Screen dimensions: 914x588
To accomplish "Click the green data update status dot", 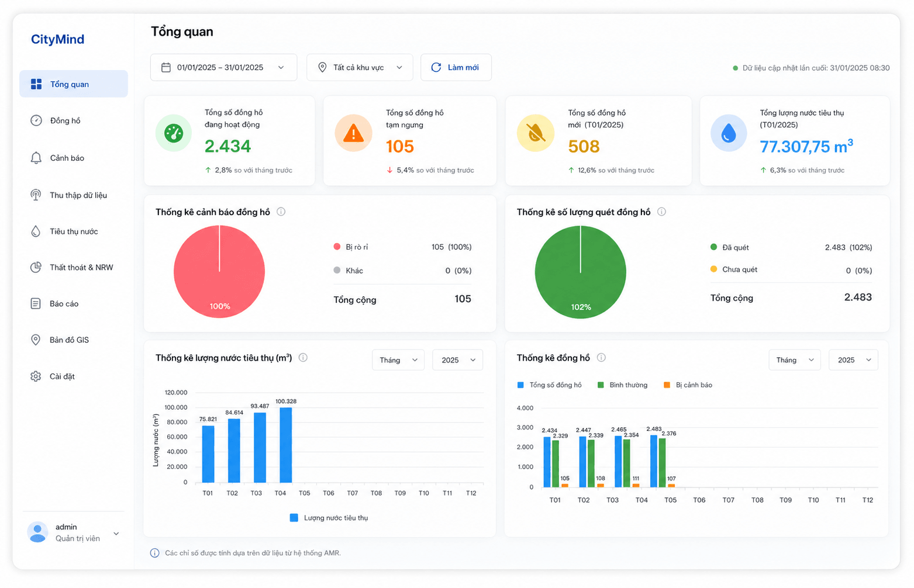I will [735, 68].
